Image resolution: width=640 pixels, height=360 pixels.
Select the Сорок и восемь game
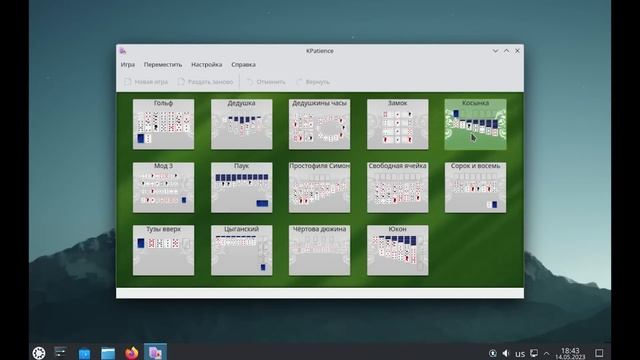point(476,187)
